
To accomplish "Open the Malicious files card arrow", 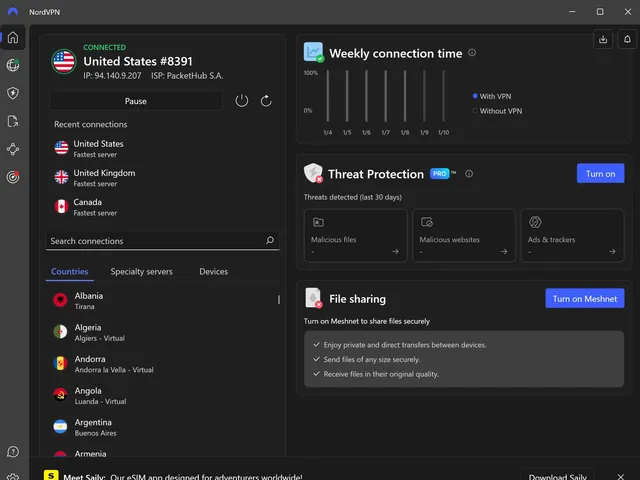I will (396, 251).
